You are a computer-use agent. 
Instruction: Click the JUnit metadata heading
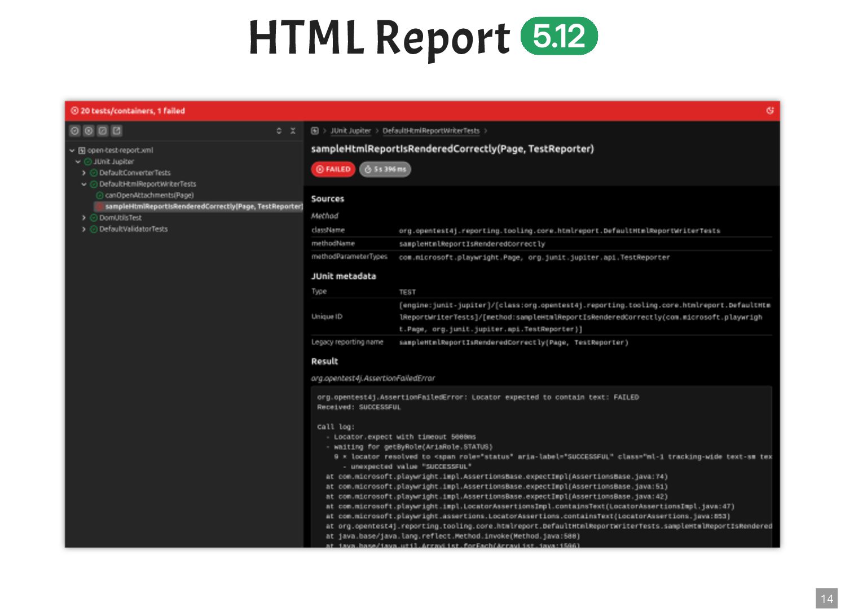pos(344,276)
